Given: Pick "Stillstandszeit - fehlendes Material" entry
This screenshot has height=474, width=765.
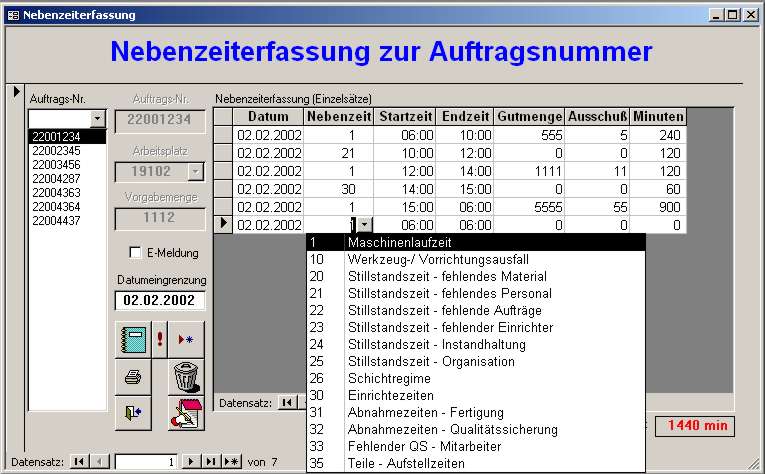Looking at the screenshot, I should pos(448,276).
